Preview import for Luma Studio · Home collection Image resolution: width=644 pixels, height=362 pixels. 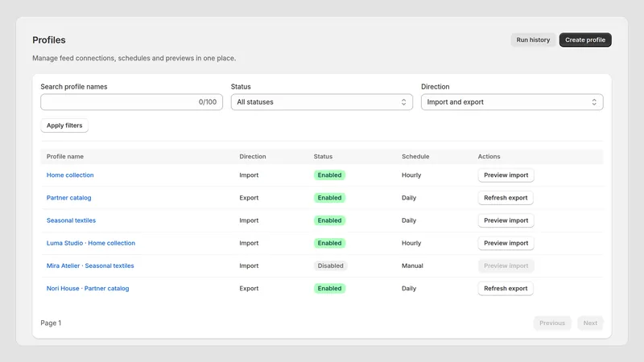tap(506, 243)
